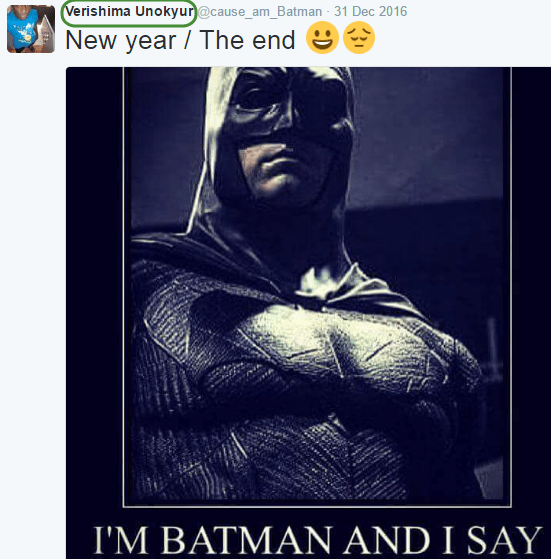This screenshot has height=559, width=551.
Task: Open the tweet's 31 Dec 2016 timestamp
Action: [x=370, y=11]
